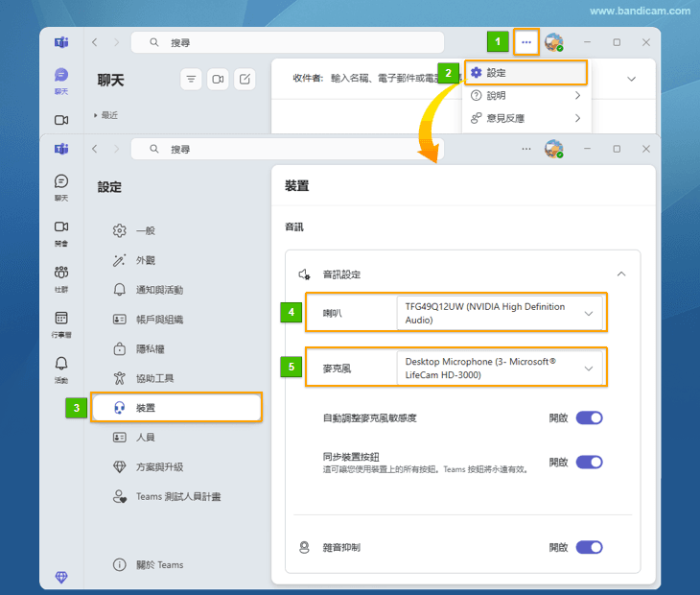The width and height of the screenshot is (700, 595).
Task: Click the diamond premium icon at sidebar bottom
Action: click(61, 577)
